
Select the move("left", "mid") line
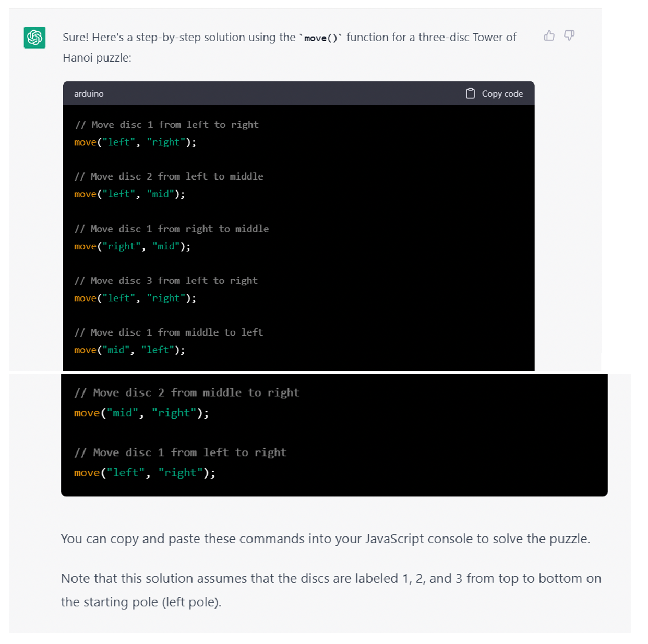click(129, 194)
